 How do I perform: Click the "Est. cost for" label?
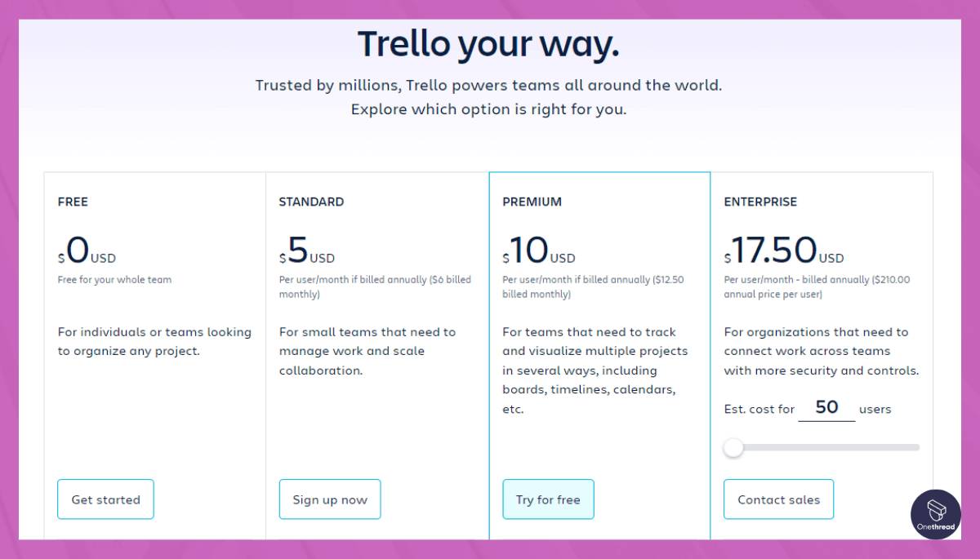click(759, 409)
